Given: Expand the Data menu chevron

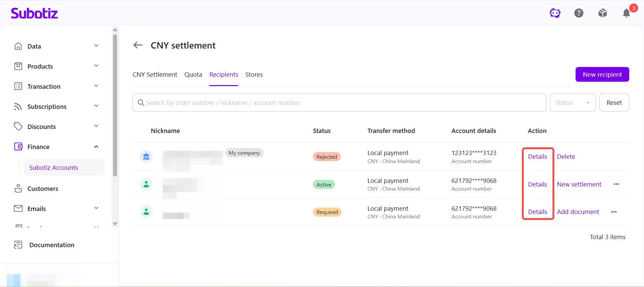Looking at the screenshot, I should pos(96,46).
